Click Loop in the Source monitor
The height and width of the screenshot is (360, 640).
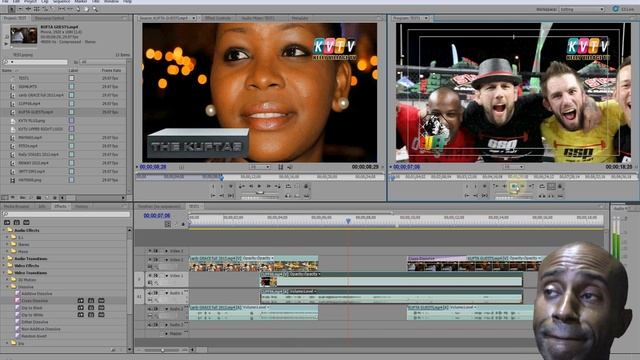click(x=288, y=186)
